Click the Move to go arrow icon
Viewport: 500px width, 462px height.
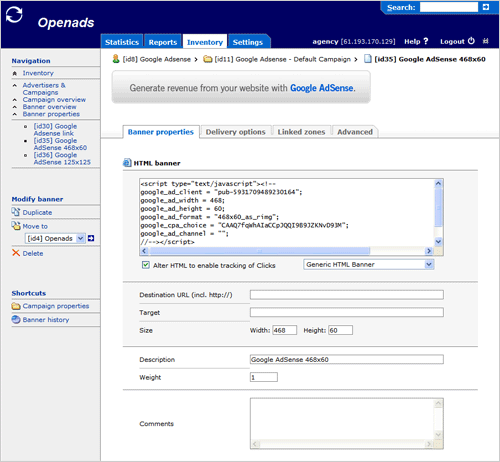(x=91, y=238)
